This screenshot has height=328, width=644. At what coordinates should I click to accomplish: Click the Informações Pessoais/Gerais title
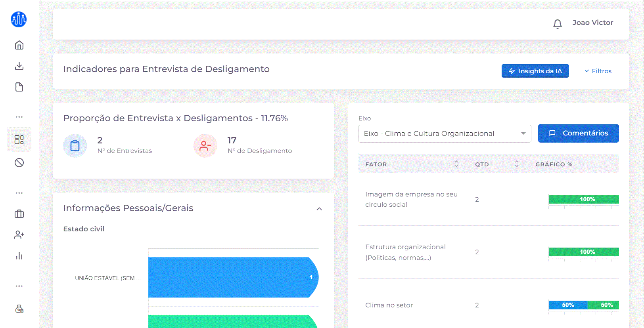(128, 208)
